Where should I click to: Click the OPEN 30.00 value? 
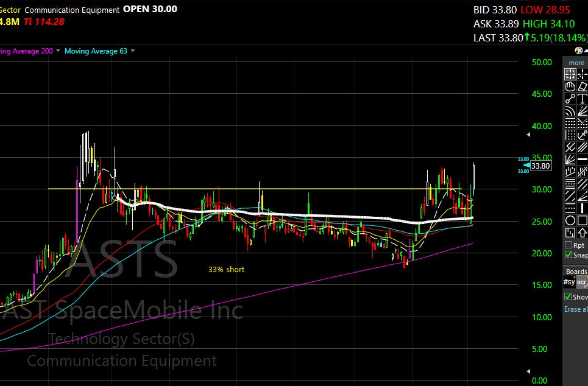(x=150, y=9)
